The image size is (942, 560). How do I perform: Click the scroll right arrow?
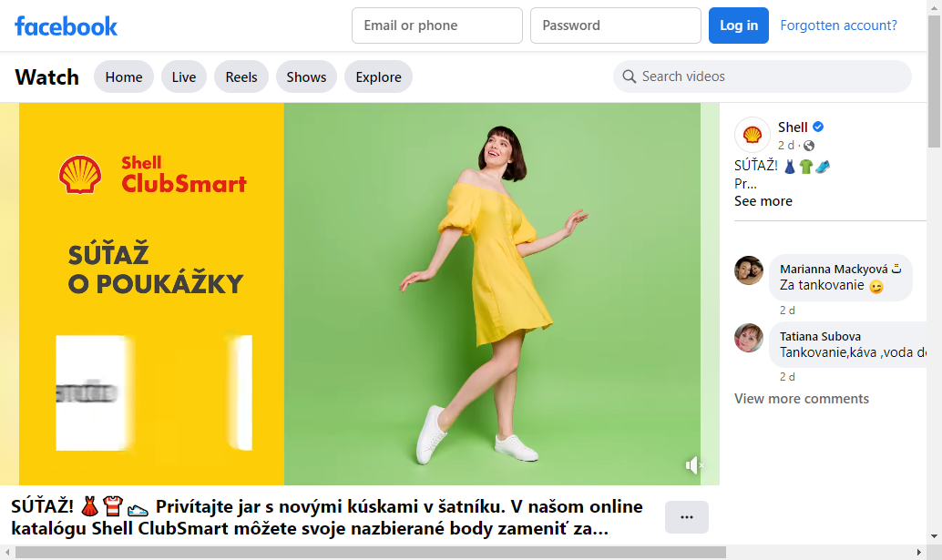tap(918, 552)
